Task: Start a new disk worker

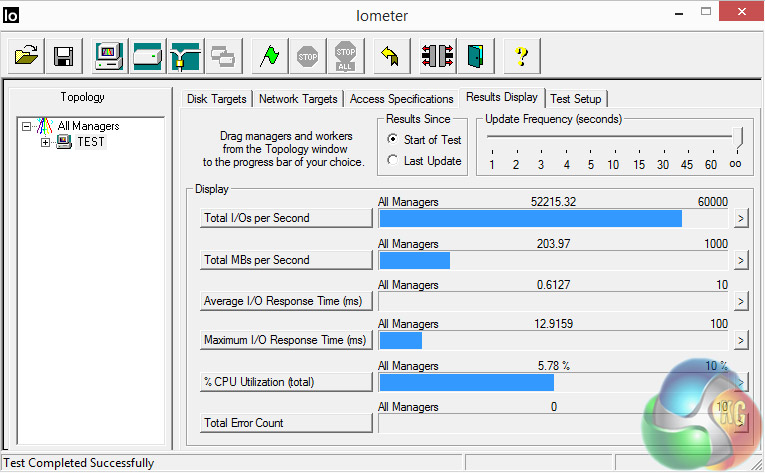Action: click(x=147, y=56)
